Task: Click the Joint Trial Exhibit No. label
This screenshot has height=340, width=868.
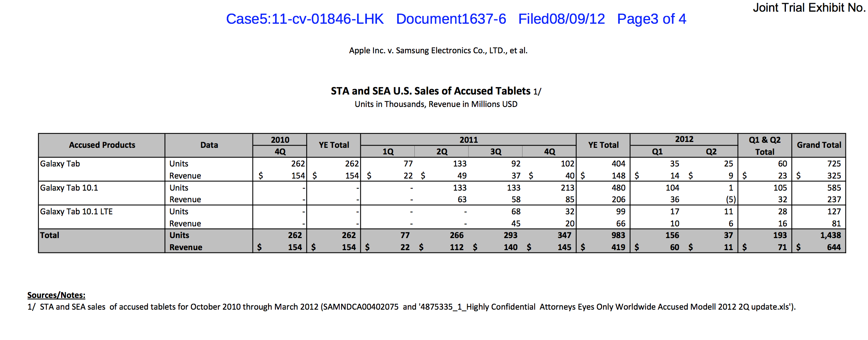Action: coord(809,7)
